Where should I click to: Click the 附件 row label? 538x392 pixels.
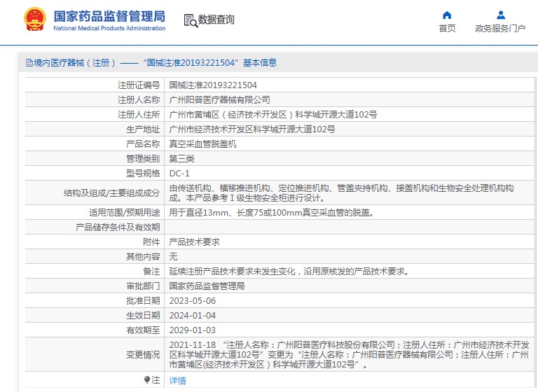(x=151, y=242)
